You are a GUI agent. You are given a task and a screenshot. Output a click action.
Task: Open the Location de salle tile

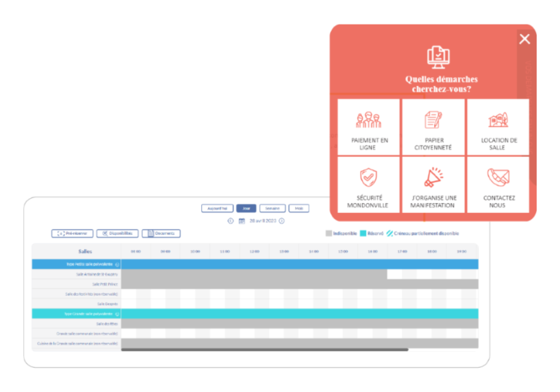click(x=498, y=127)
